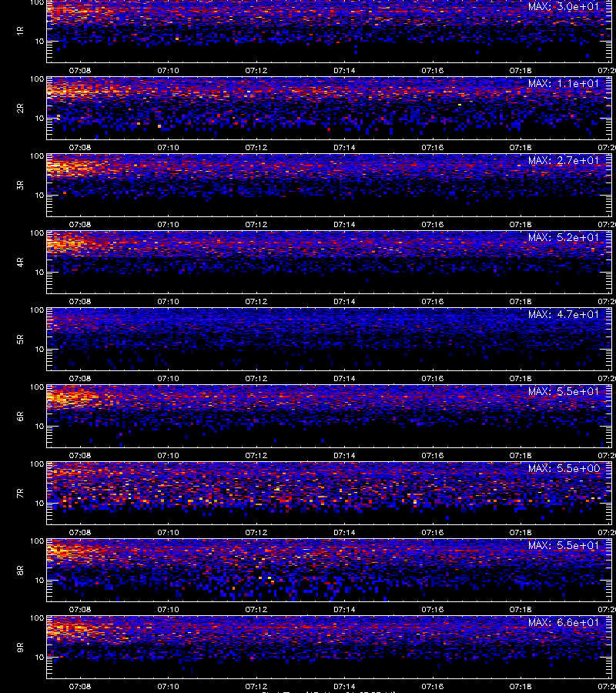Image resolution: width=616 pixels, height=693 pixels.
Task: Click 07:14 tick label under 8R panel
Action: coord(344,610)
